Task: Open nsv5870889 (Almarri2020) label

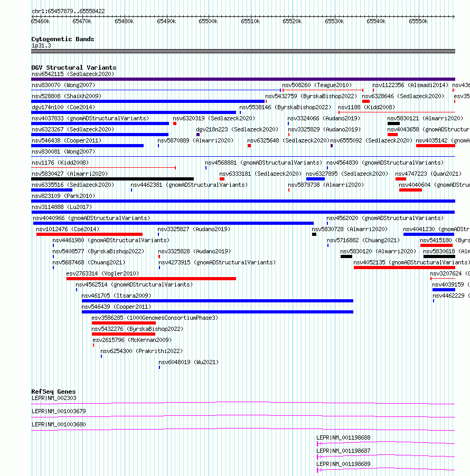Action: (195, 140)
